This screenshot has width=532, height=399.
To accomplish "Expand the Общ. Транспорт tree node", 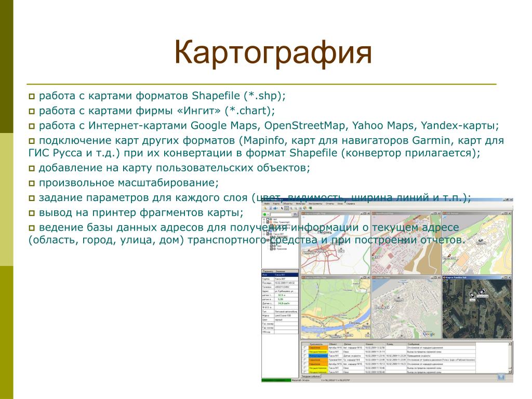I will [264, 222].
